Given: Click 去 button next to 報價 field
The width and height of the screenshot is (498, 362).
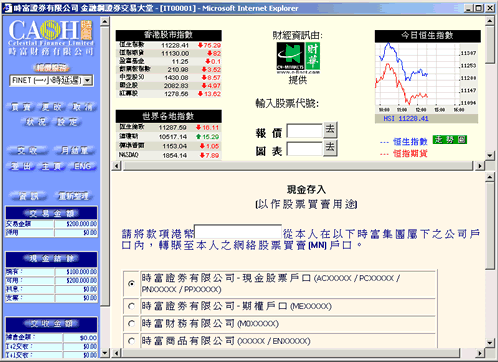Looking at the screenshot, I should tap(330, 130).
